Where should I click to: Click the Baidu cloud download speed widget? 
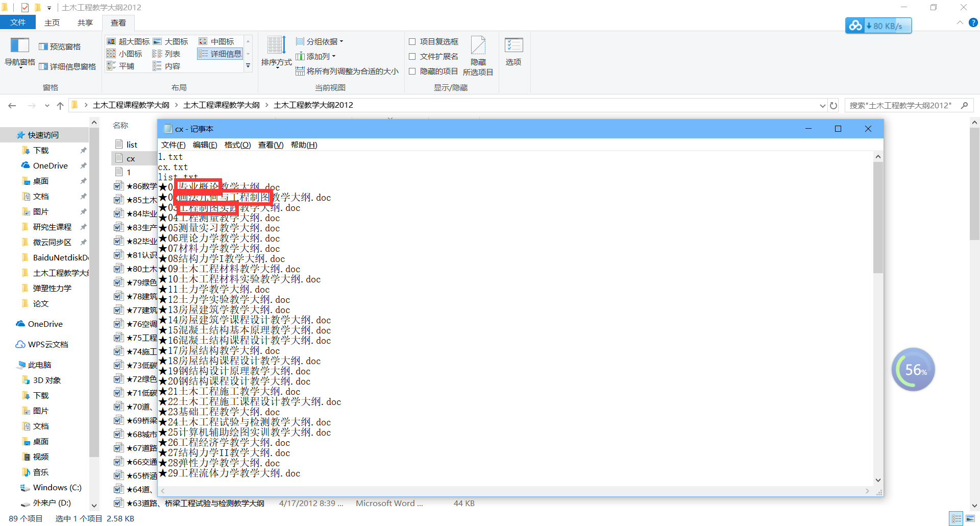878,26
